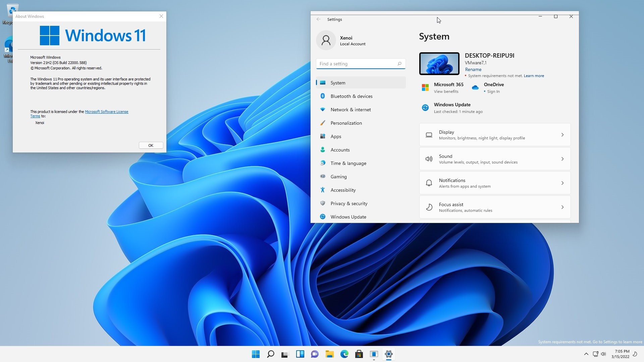Click the Windows Search taskbar icon

(x=270, y=354)
